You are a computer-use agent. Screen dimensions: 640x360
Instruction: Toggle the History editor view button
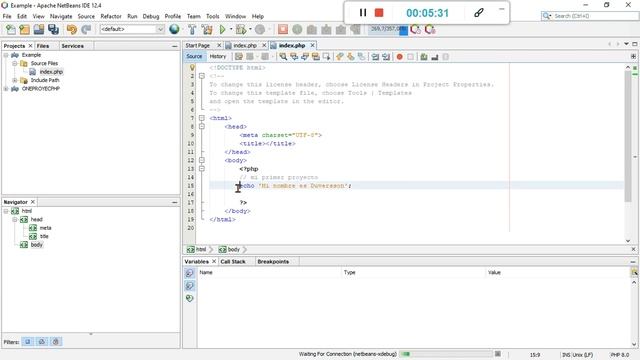[x=218, y=57]
